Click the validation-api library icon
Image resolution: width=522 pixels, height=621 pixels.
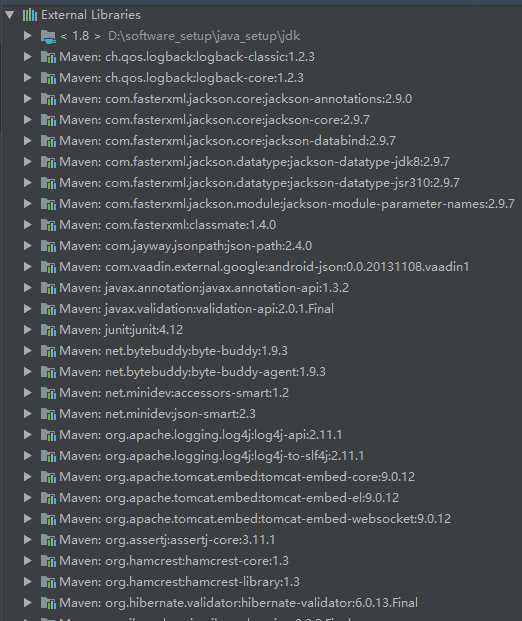tap(48, 309)
